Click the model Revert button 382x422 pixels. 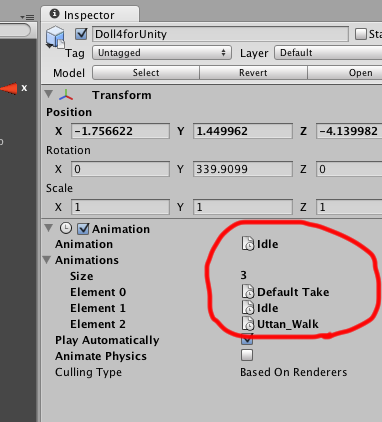[x=253, y=73]
